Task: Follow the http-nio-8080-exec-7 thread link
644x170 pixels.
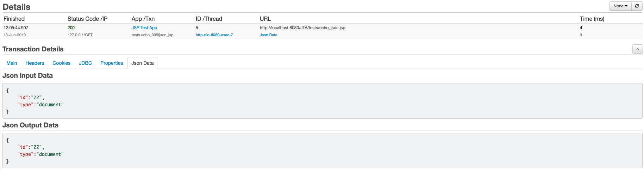Action: 214,35
